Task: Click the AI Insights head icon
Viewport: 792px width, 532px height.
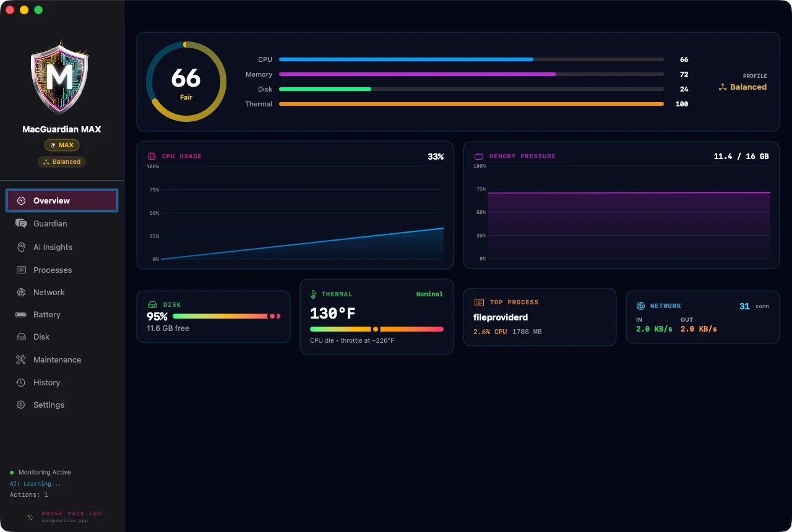Action: tap(21, 247)
